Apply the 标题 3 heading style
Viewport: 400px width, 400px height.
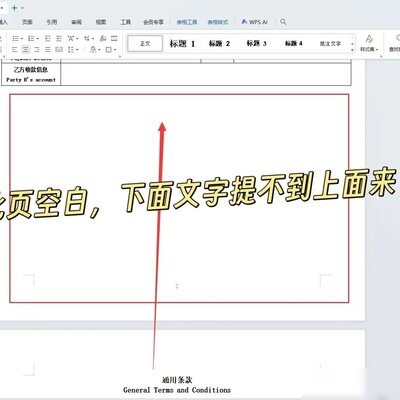[x=256, y=44]
